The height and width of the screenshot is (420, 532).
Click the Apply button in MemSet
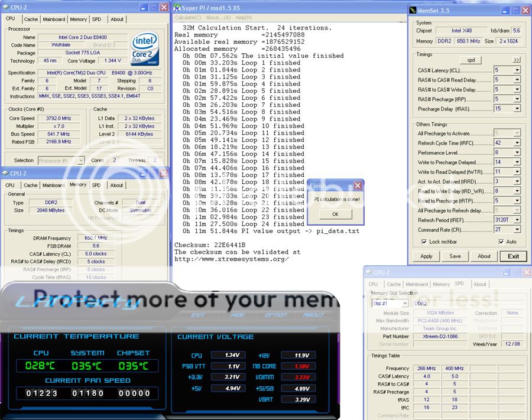426,256
